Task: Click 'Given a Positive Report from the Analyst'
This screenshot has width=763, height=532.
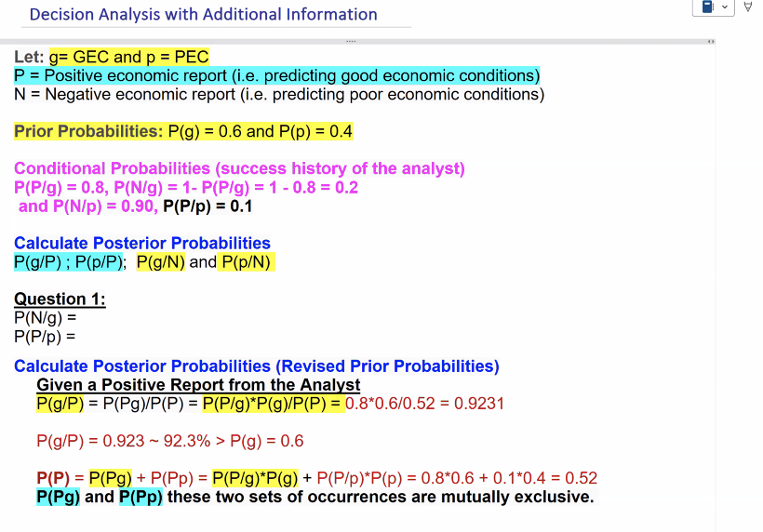Action: click(x=198, y=385)
